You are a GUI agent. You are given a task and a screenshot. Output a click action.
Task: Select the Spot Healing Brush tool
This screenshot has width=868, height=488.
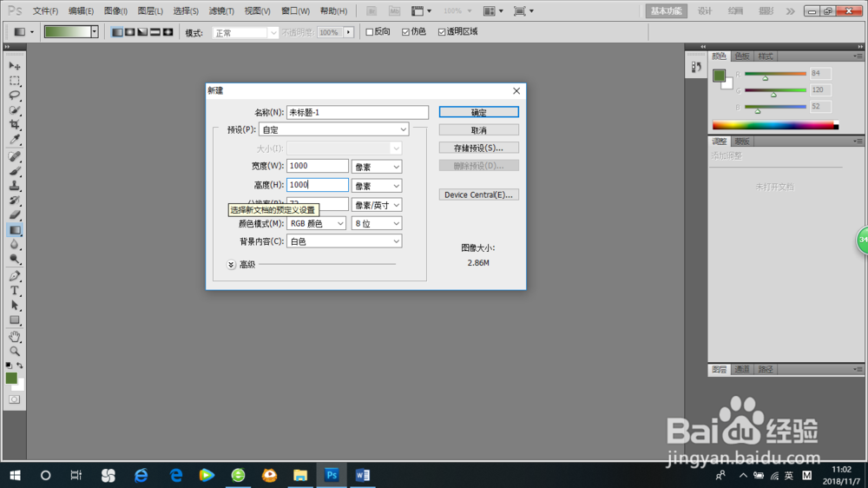pos(15,157)
